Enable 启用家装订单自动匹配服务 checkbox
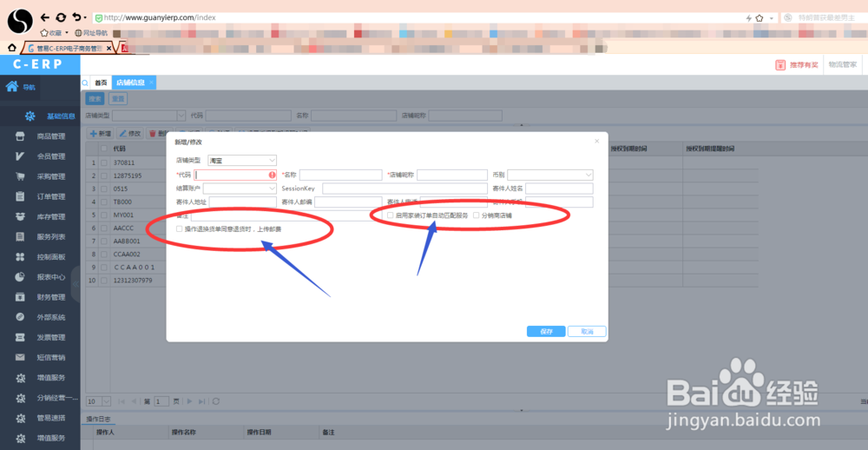This screenshot has width=868, height=450. (x=391, y=215)
